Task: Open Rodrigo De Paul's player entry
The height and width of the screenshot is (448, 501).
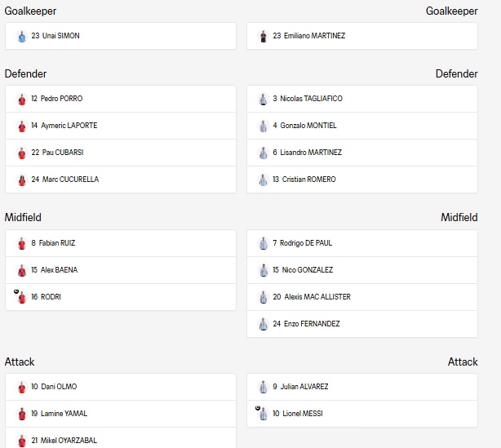Action: point(362,243)
